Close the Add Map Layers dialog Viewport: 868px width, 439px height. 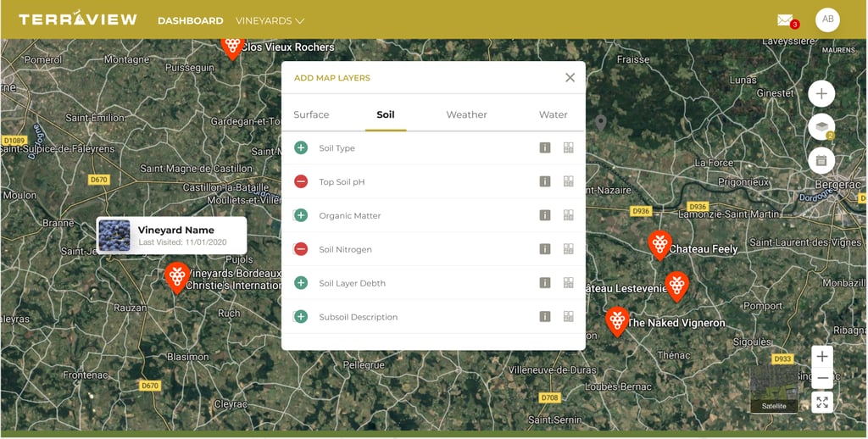(570, 78)
